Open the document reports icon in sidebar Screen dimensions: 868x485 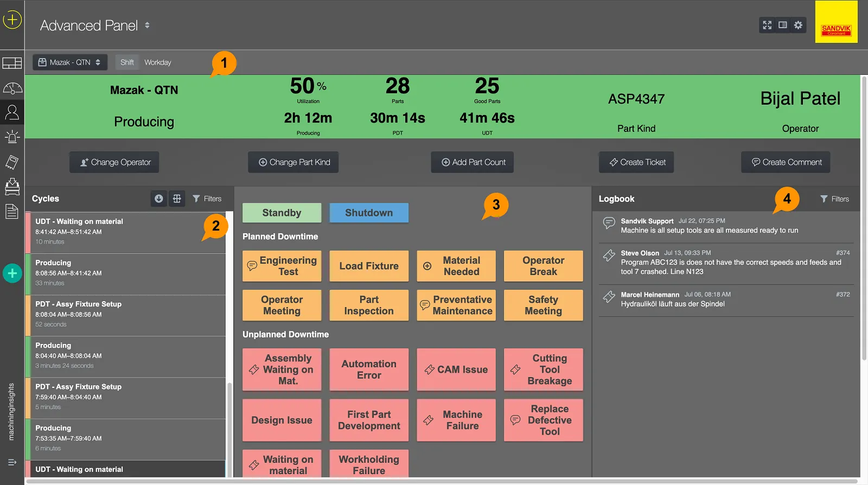12,211
